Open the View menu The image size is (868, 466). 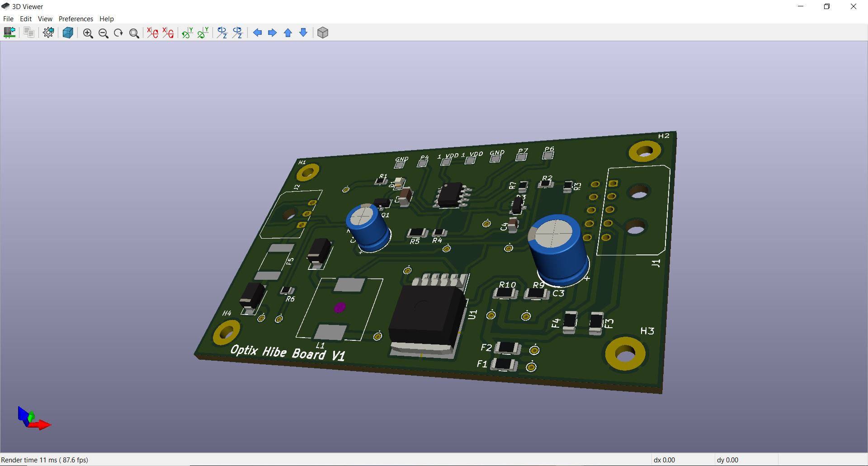(45, 19)
